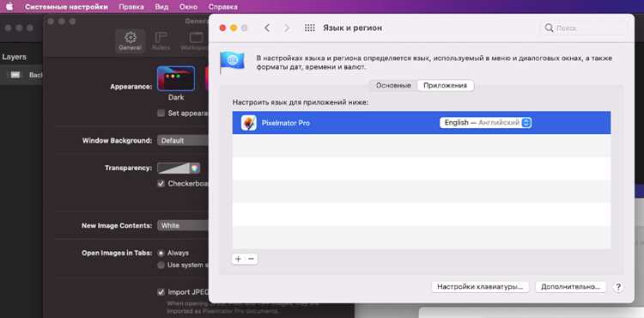
Task: Click the Pixelmator Pro app icon
Action: (x=248, y=122)
